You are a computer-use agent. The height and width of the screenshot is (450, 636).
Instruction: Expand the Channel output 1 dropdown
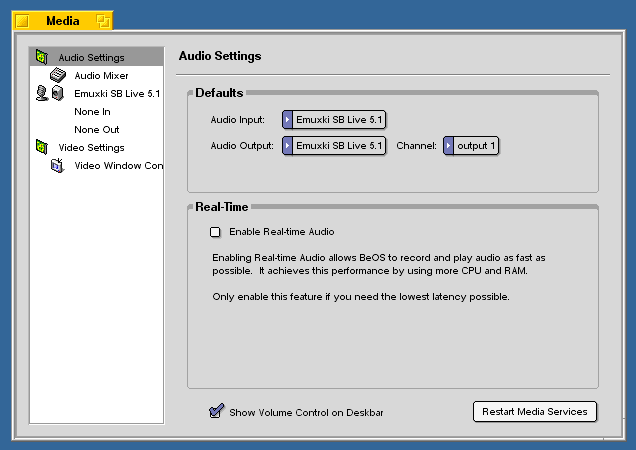470,146
